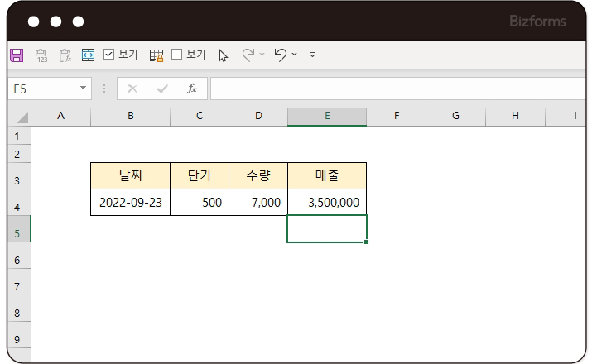Screen dimensions: 592x364
Task: Open Customize Quick Access Toolbar dropdown
Action: coord(312,55)
